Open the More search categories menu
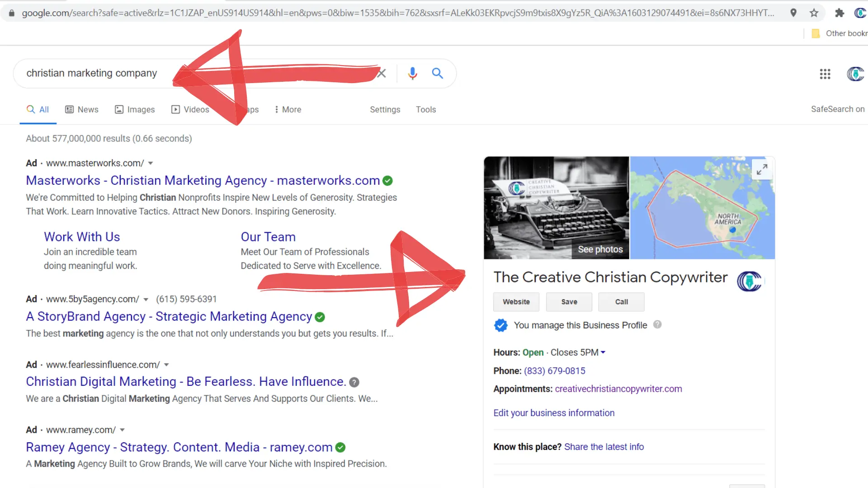Viewport: 868px width, 488px height. click(288, 109)
